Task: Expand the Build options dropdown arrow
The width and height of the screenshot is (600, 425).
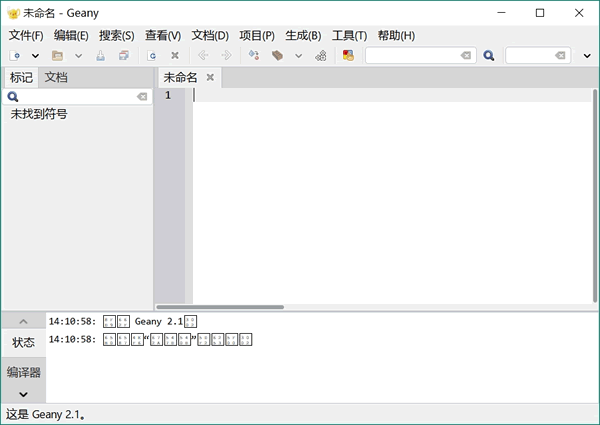Action: click(x=298, y=56)
